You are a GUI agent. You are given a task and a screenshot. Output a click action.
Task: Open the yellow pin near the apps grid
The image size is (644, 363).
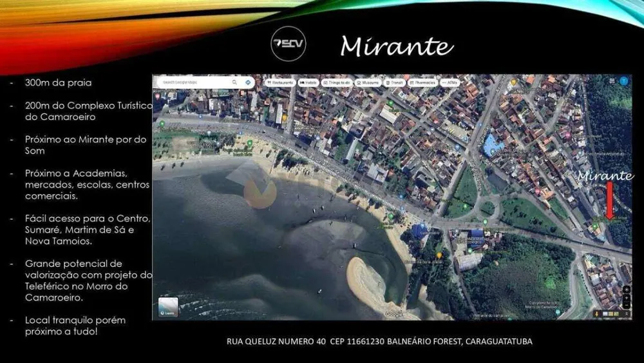(x=513, y=83)
